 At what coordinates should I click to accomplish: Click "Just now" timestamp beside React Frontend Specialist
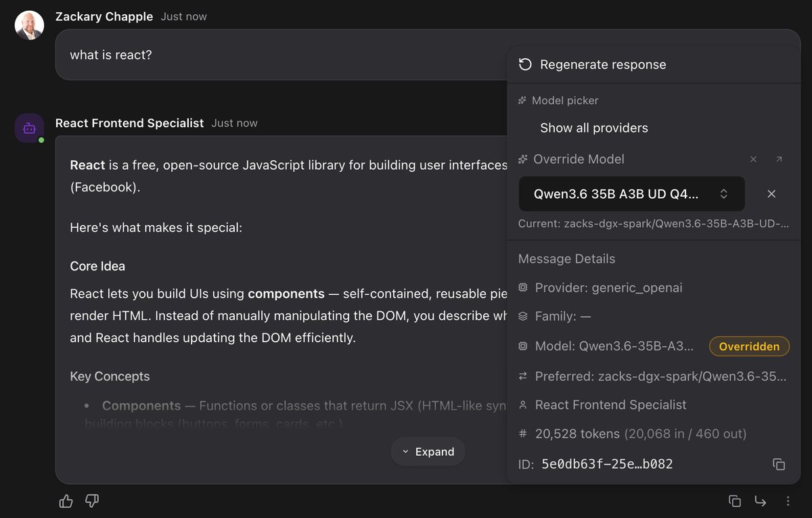pyautogui.click(x=234, y=123)
